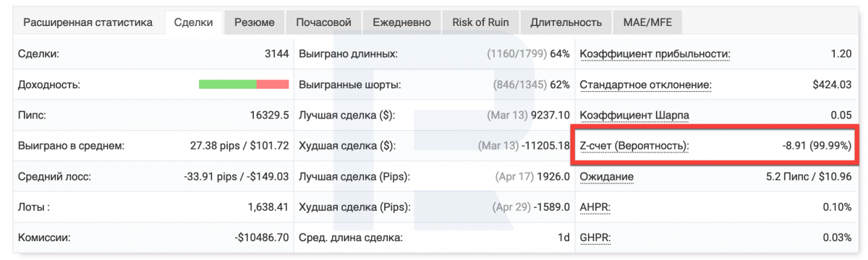Switch to the Резюме tab
Viewport: 868px width, 260px height.
(x=255, y=22)
